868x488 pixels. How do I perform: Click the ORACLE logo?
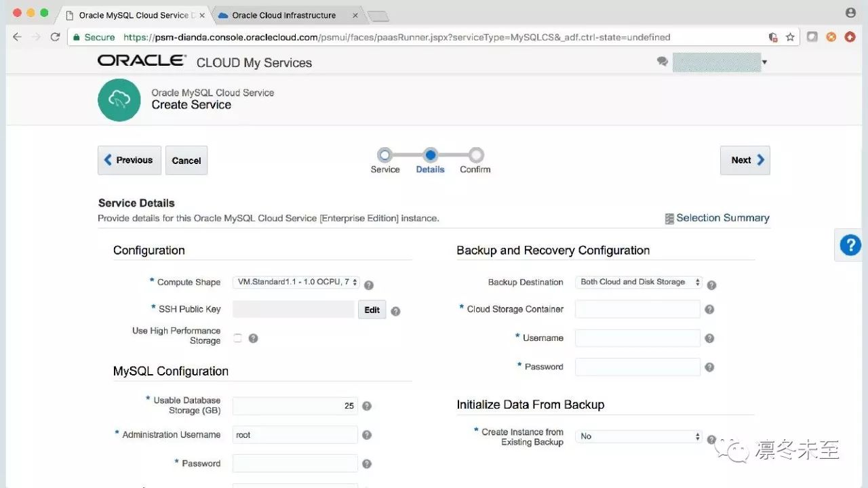[142, 61]
